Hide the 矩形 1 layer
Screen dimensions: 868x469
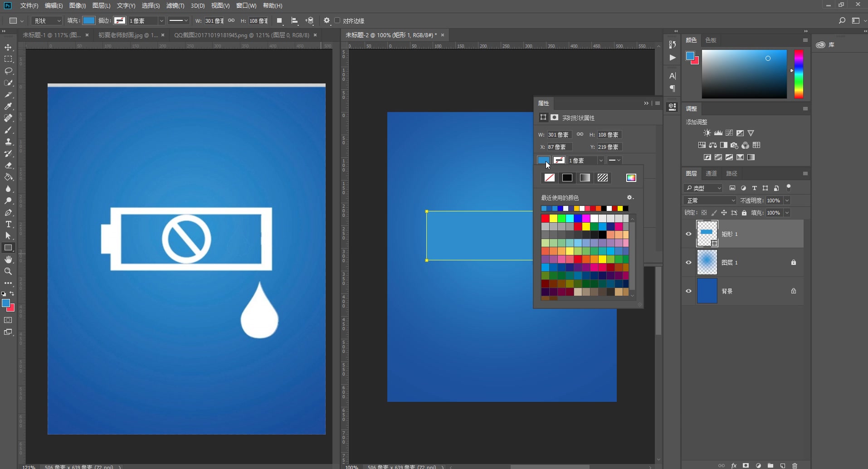coord(688,234)
